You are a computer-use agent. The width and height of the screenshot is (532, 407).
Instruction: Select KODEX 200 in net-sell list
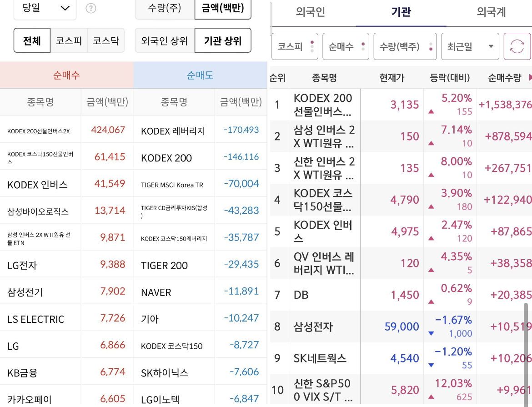[x=166, y=158]
